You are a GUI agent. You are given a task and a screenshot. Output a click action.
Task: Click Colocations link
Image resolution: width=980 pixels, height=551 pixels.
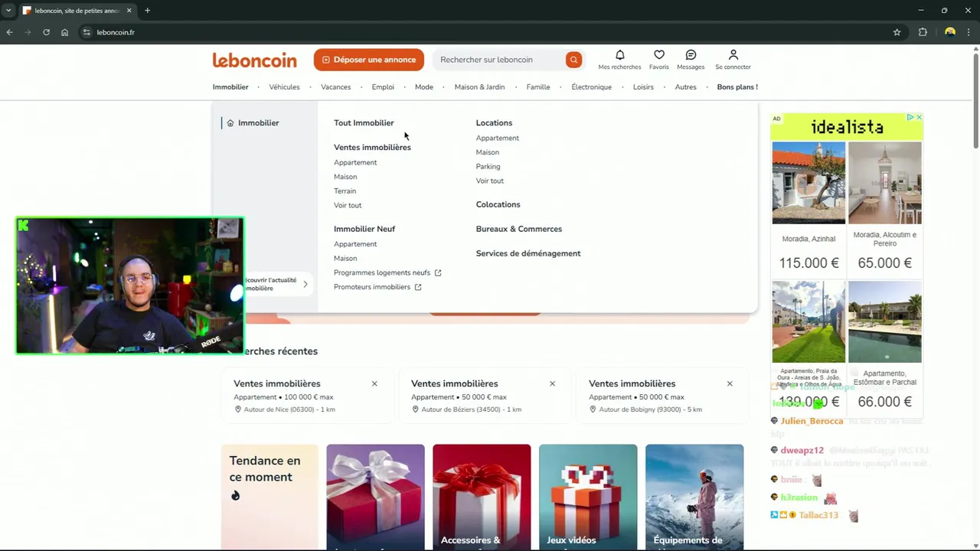(x=498, y=204)
